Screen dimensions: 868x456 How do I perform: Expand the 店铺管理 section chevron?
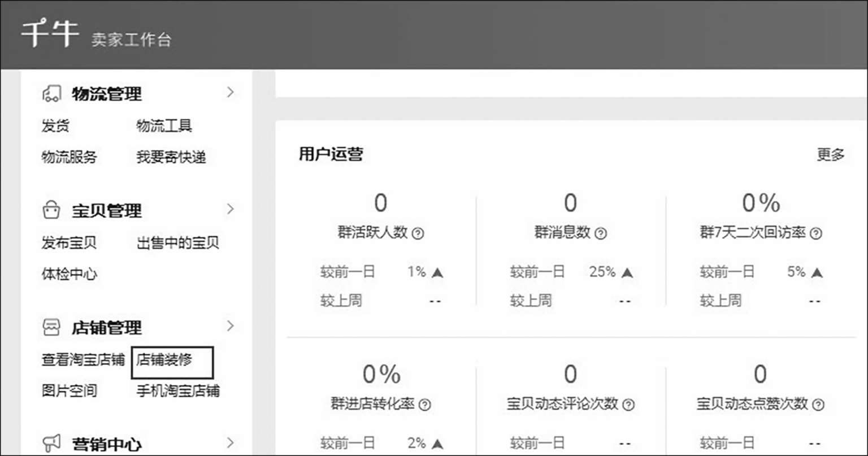(x=230, y=326)
